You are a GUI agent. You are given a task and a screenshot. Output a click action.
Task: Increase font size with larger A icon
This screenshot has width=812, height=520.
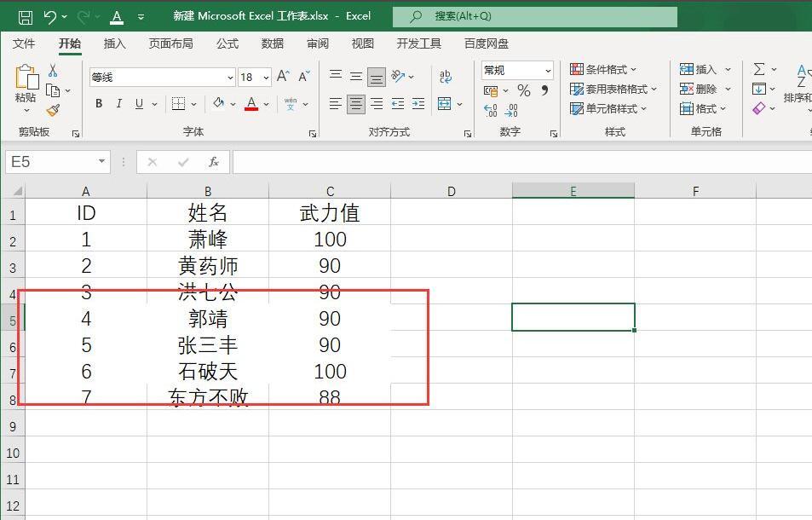(283, 77)
